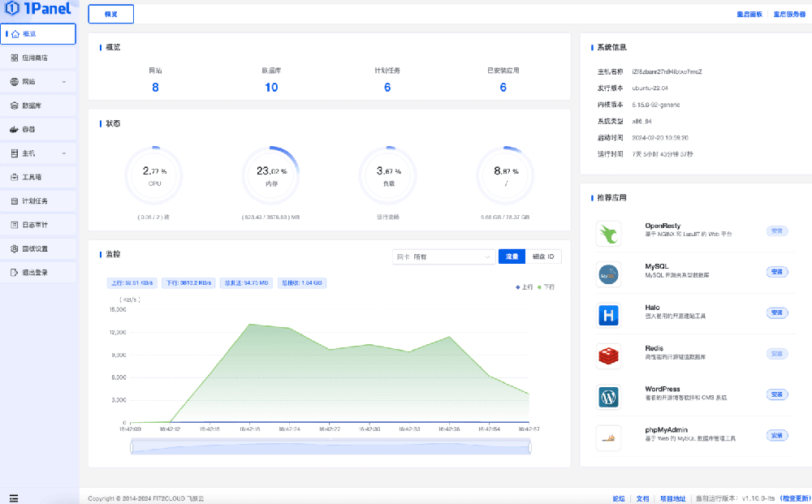Click the 负载 load gauge
812x504 pixels.
[388, 175]
